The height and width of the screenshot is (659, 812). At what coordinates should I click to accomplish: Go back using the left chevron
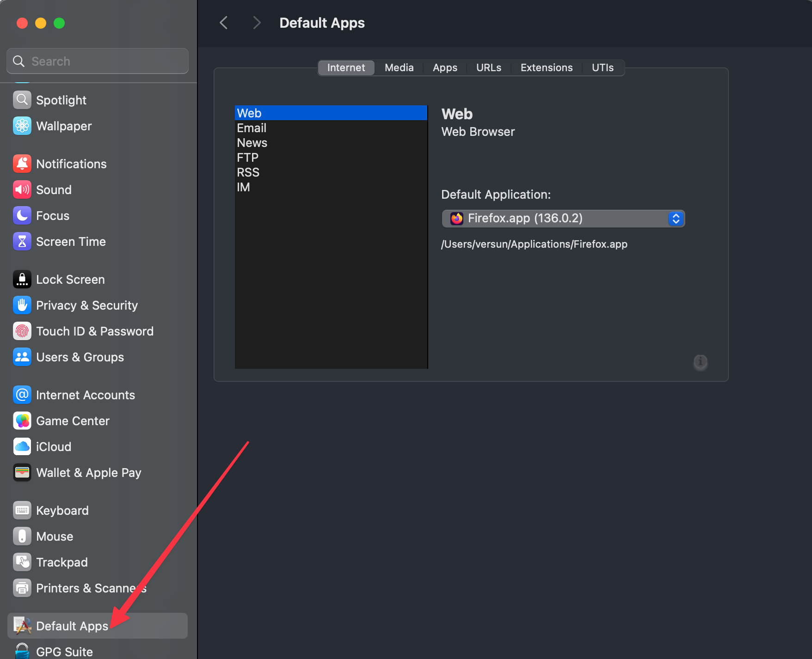tap(224, 23)
